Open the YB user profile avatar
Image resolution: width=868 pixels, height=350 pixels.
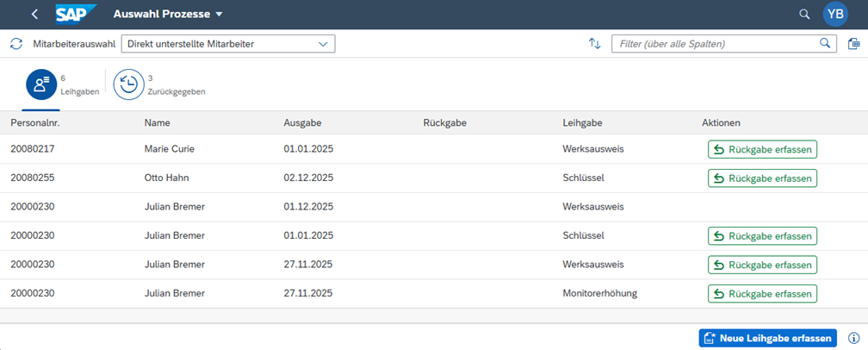pyautogui.click(x=835, y=15)
